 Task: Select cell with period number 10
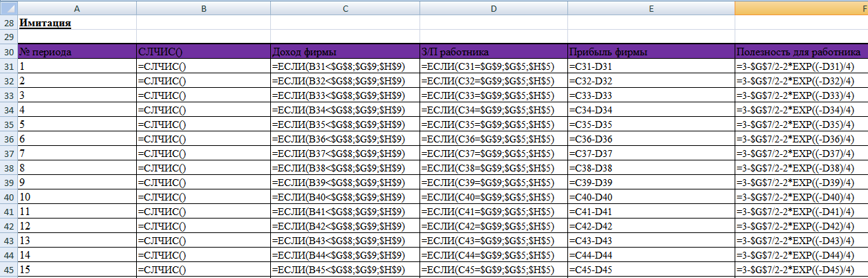[77, 197]
